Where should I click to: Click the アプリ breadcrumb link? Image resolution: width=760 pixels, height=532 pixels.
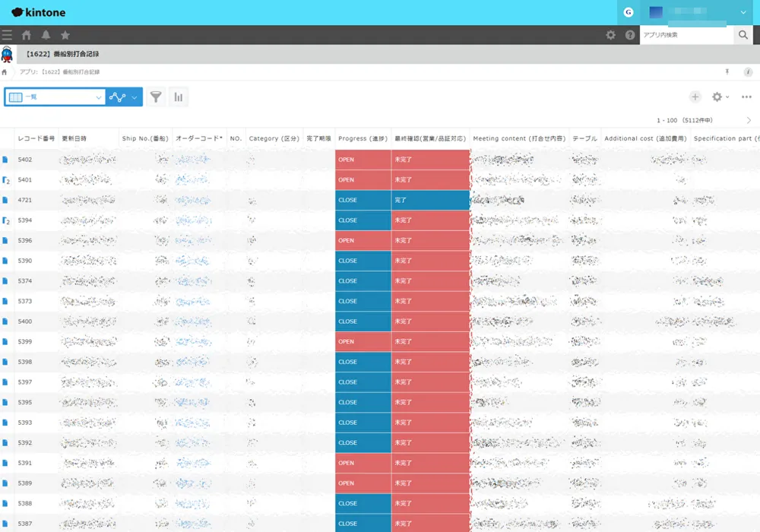pos(27,72)
